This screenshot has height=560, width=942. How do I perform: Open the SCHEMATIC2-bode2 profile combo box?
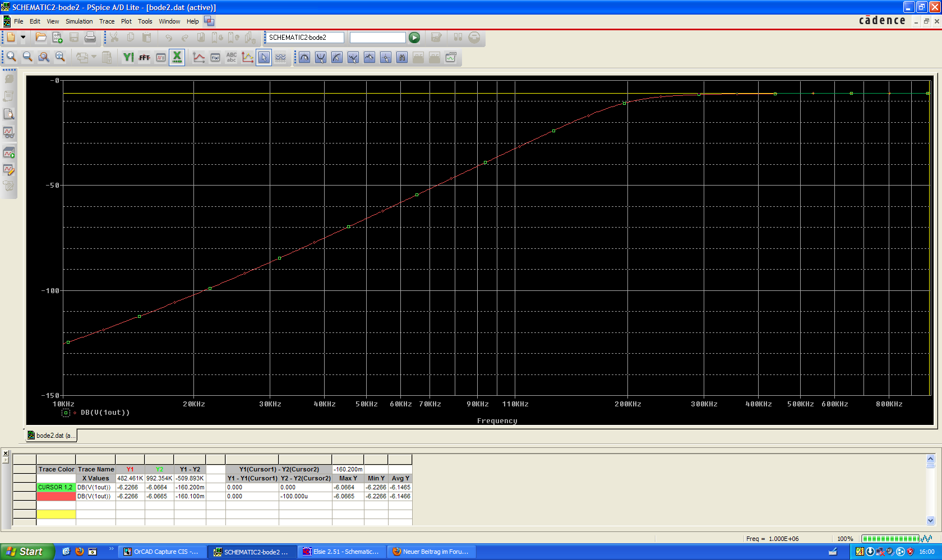click(305, 38)
